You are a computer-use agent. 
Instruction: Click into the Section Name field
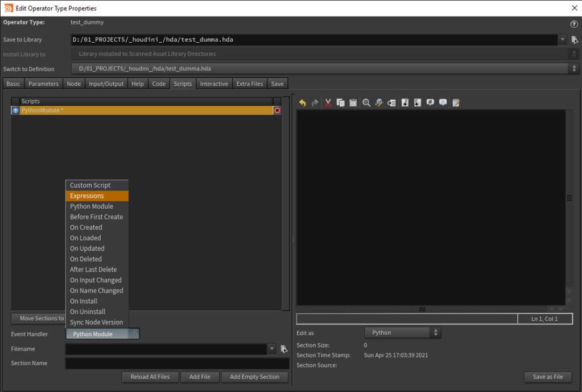coord(177,363)
